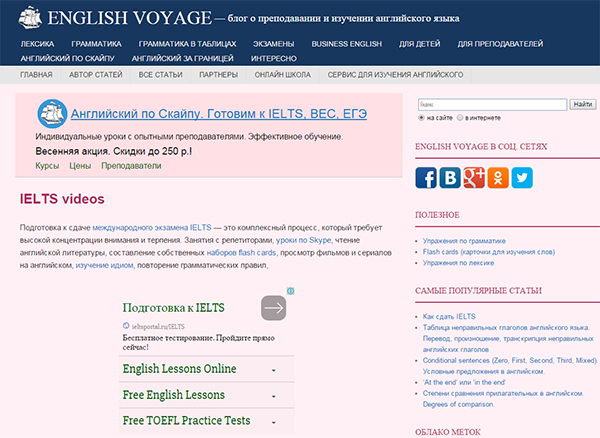Click the arrow button in IELTS ad
This screenshot has height=438, width=600.
[x=274, y=308]
